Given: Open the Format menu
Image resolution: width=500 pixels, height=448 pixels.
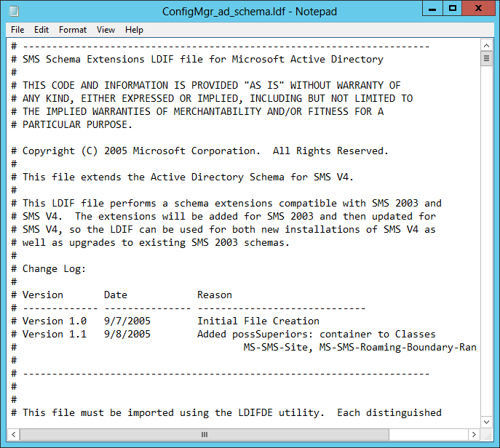Looking at the screenshot, I should [x=73, y=30].
